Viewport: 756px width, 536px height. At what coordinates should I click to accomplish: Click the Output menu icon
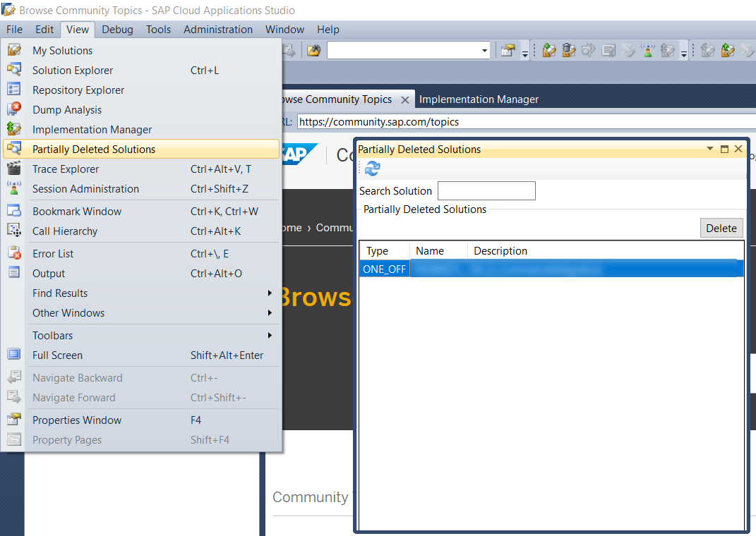[14, 273]
